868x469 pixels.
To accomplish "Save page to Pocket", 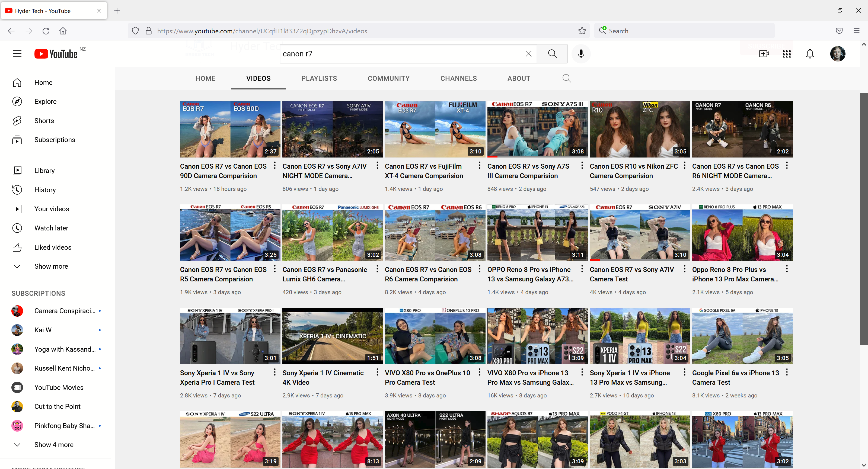I will [x=839, y=31].
